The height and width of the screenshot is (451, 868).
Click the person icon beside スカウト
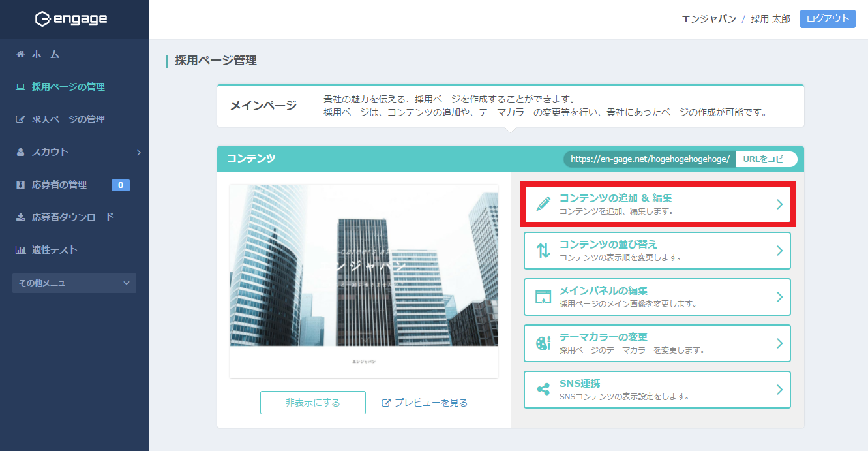click(20, 152)
